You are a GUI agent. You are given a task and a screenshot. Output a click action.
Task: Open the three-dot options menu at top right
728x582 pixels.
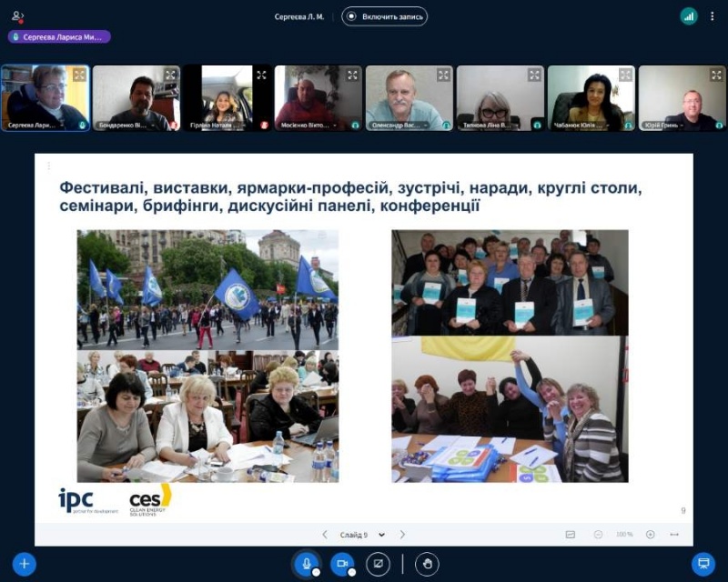coord(712,16)
